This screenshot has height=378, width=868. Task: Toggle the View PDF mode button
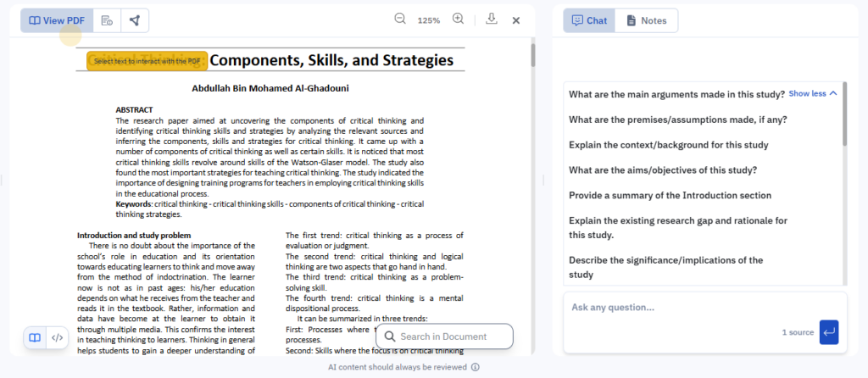[56, 20]
